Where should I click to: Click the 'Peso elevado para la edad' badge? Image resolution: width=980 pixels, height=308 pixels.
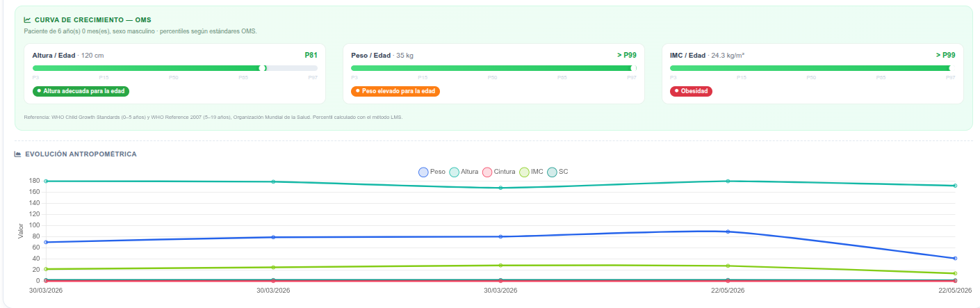395,91
